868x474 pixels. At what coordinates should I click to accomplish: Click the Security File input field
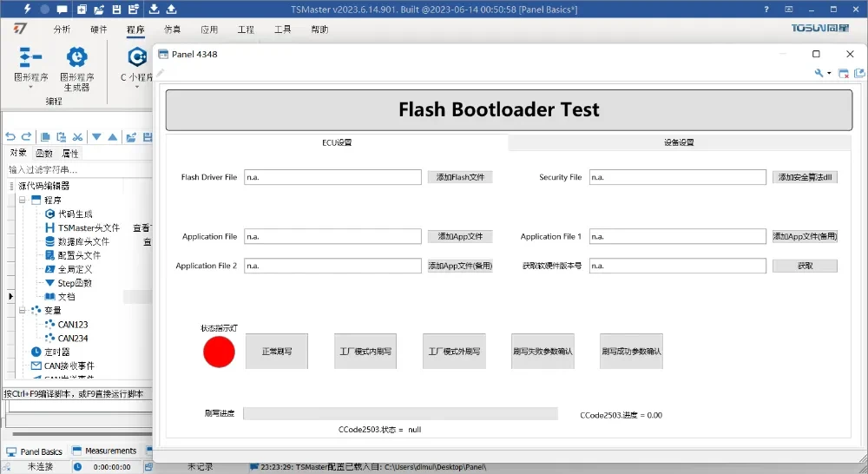coord(677,177)
